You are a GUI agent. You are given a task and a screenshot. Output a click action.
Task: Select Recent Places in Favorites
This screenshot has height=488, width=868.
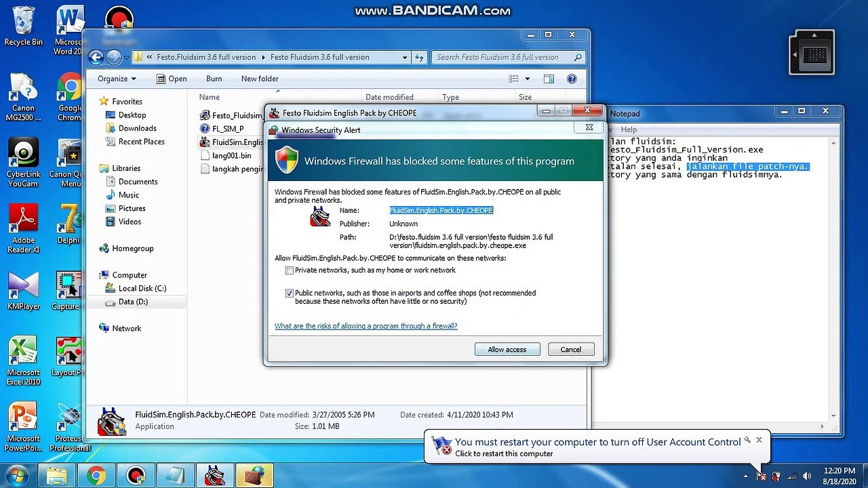[142, 142]
